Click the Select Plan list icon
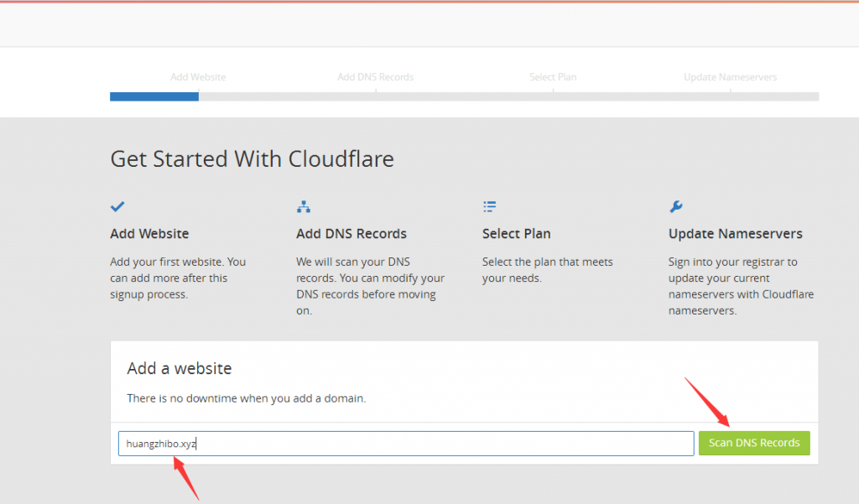The image size is (859, 504). pyautogui.click(x=489, y=206)
